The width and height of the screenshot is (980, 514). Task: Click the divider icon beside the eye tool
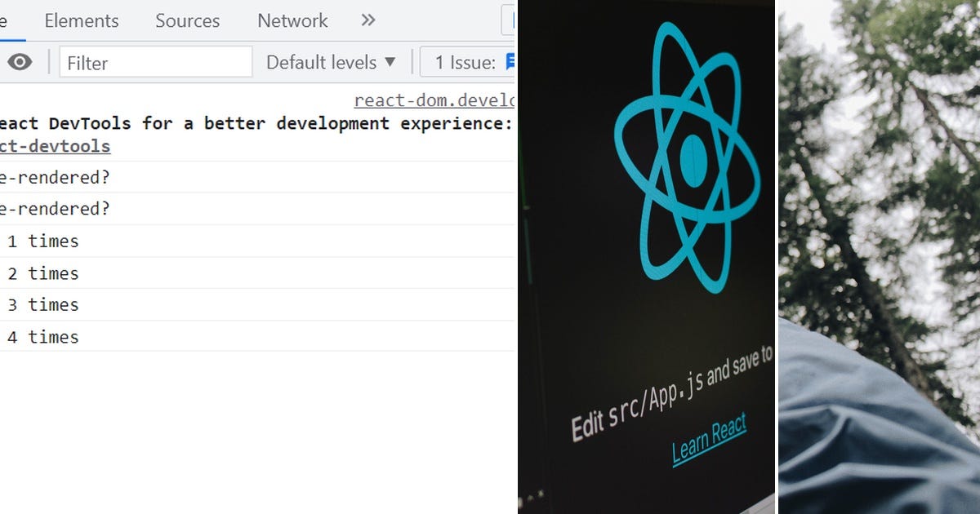[49, 61]
